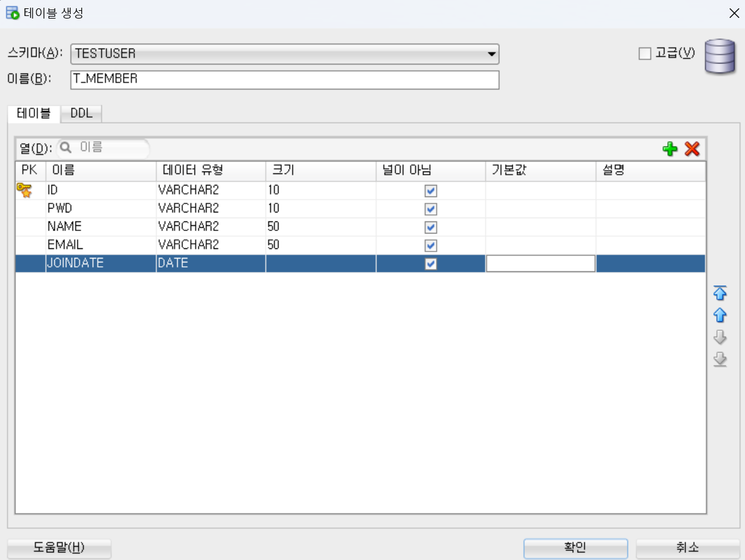Select the EMAIL column name cell
This screenshot has width=745, height=560.
[x=100, y=245]
